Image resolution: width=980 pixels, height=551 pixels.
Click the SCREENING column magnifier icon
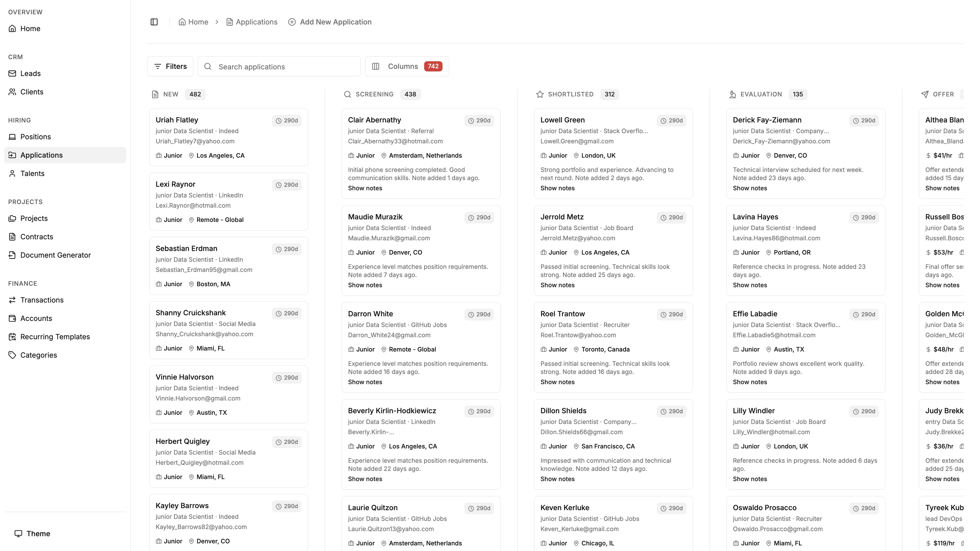tap(347, 94)
